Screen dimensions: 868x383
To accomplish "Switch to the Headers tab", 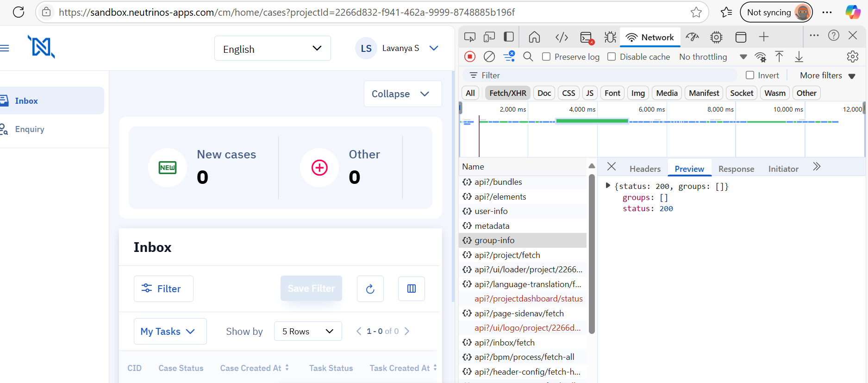I will (x=644, y=169).
